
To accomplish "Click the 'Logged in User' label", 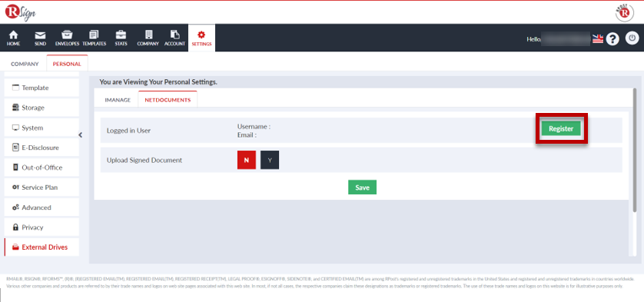I will click(128, 131).
